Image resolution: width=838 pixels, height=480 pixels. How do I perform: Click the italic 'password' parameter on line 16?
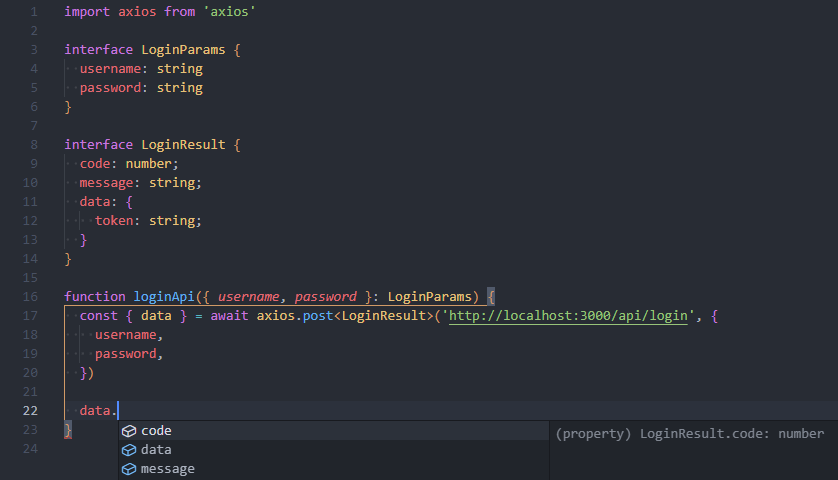pyautogui.click(x=325, y=297)
